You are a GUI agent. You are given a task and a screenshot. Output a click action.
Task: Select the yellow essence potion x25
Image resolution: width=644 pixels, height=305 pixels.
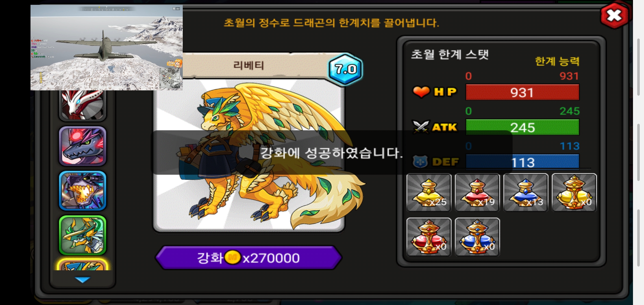pyautogui.click(x=429, y=193)
